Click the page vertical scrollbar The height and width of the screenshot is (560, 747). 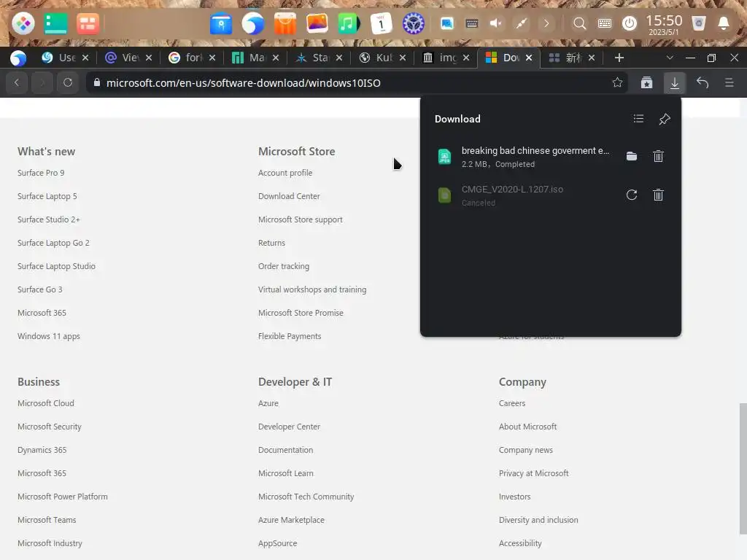click(x=743, y=469)
